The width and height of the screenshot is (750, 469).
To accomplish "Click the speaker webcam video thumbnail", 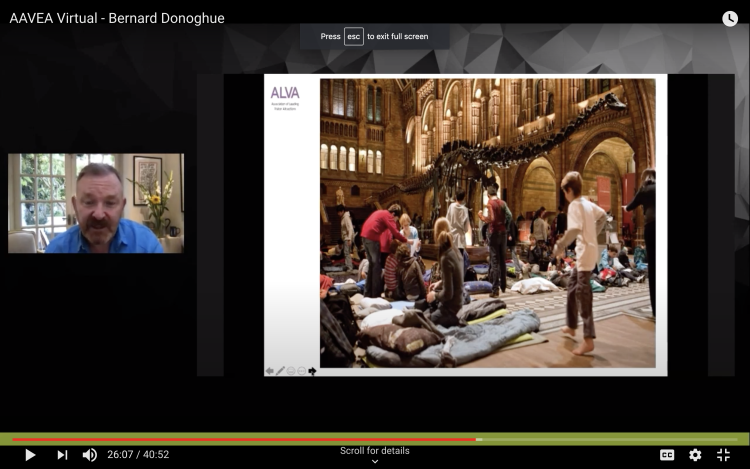I will tap(96, 203).
